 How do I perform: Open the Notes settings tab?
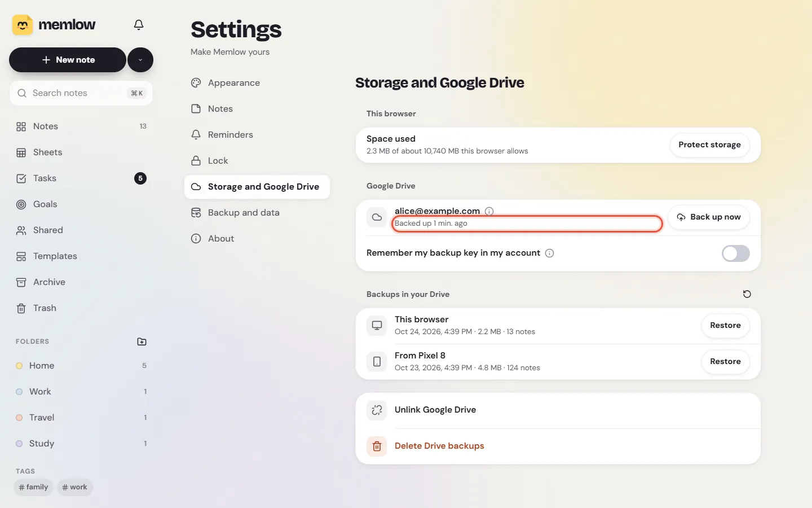pyautogui.click(x=257, y=109)
